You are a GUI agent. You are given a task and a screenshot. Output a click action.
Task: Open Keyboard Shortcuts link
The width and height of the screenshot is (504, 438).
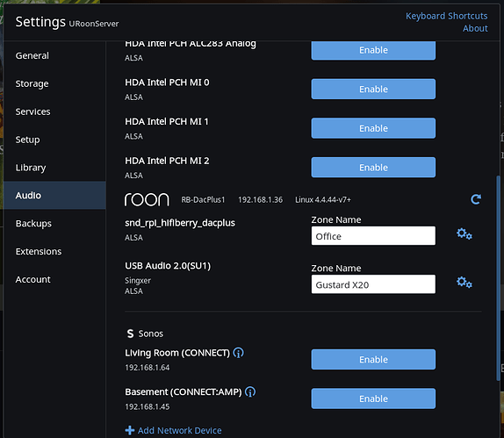click(446, 16)
